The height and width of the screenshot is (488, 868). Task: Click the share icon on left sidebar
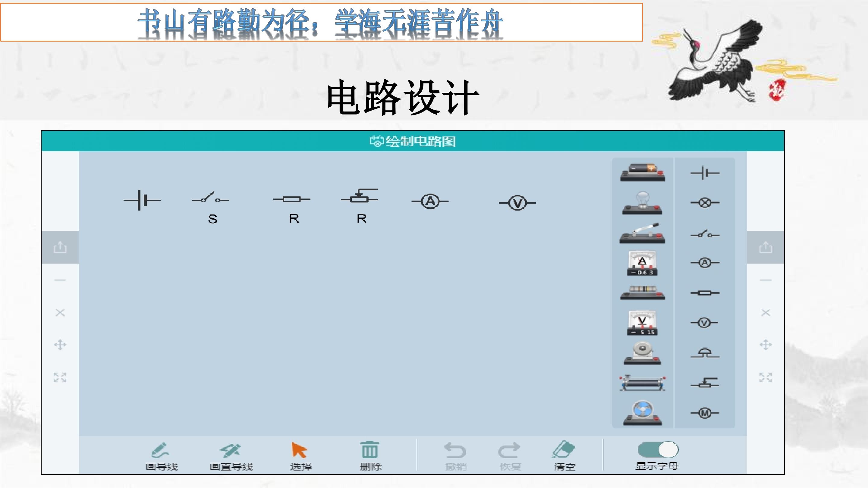[x=60, y=247]
